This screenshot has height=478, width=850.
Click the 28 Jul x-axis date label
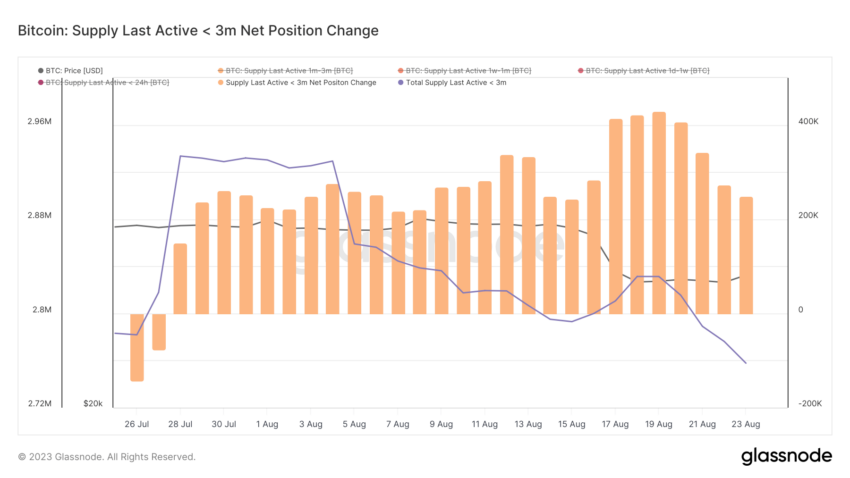coord(180,424)
